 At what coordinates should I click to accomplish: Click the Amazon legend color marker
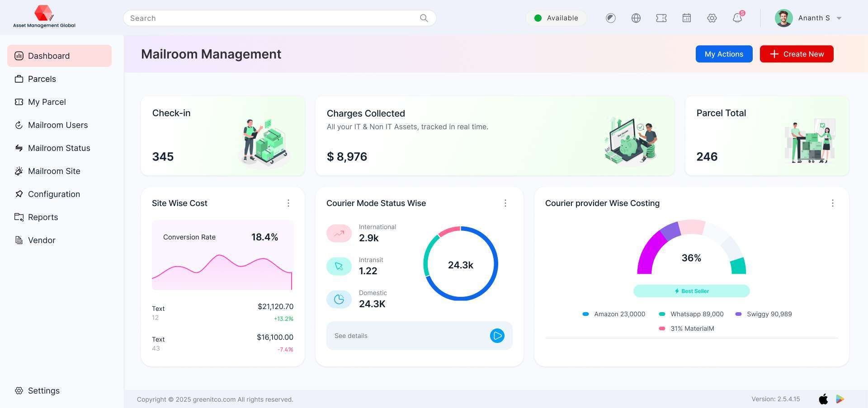click(585, 314)
